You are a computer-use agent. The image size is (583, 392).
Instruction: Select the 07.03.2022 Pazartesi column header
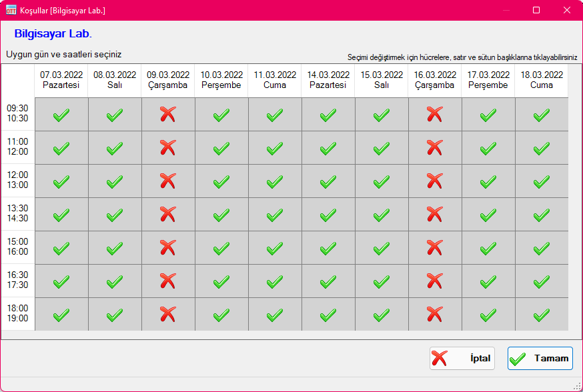point(61,80)
